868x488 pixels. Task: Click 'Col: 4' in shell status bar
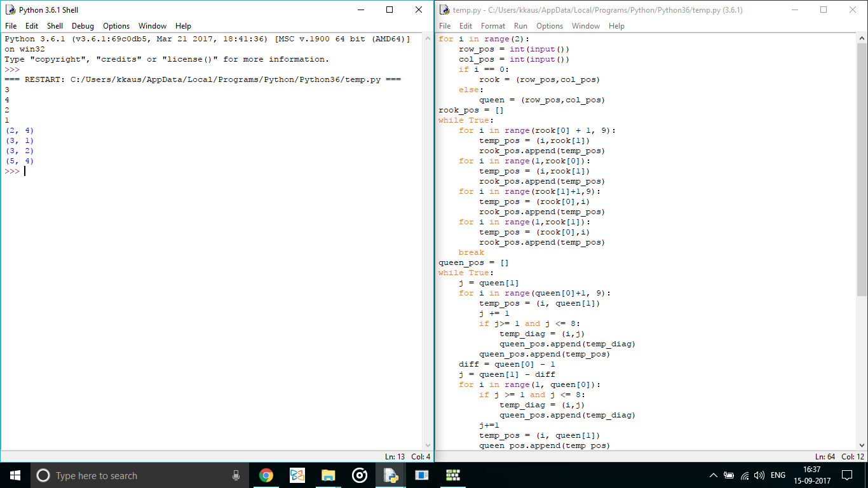[421, 456]
